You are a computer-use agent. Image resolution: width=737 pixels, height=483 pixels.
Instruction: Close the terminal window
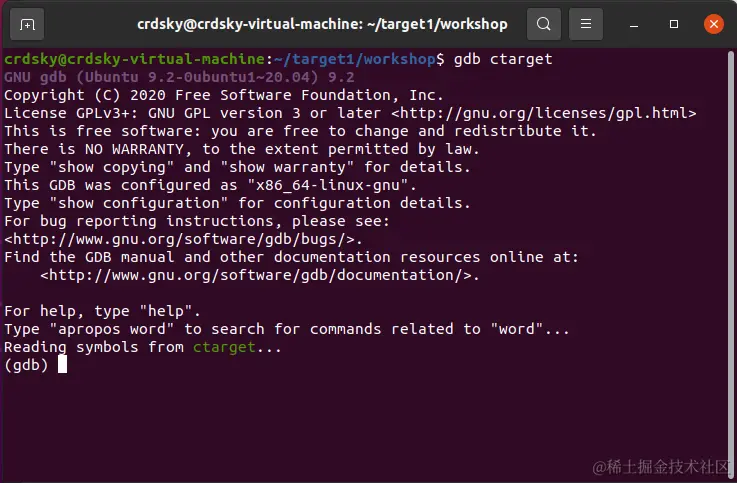(x=713, y=24)
